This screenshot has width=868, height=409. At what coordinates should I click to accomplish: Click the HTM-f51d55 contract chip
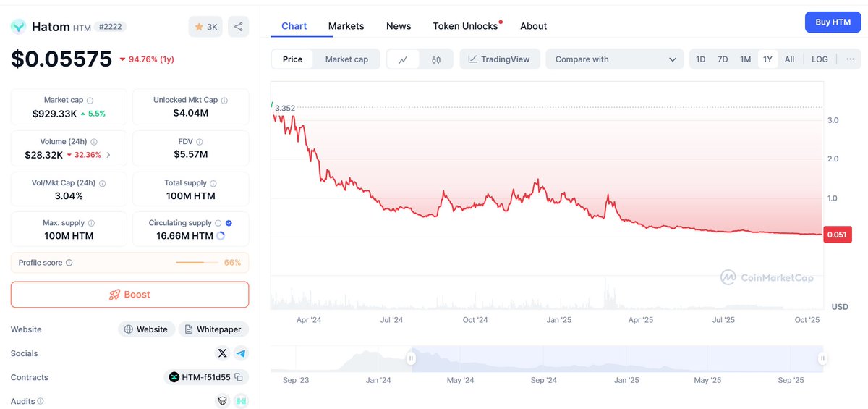pyautogui.click(x=206, y=377)
